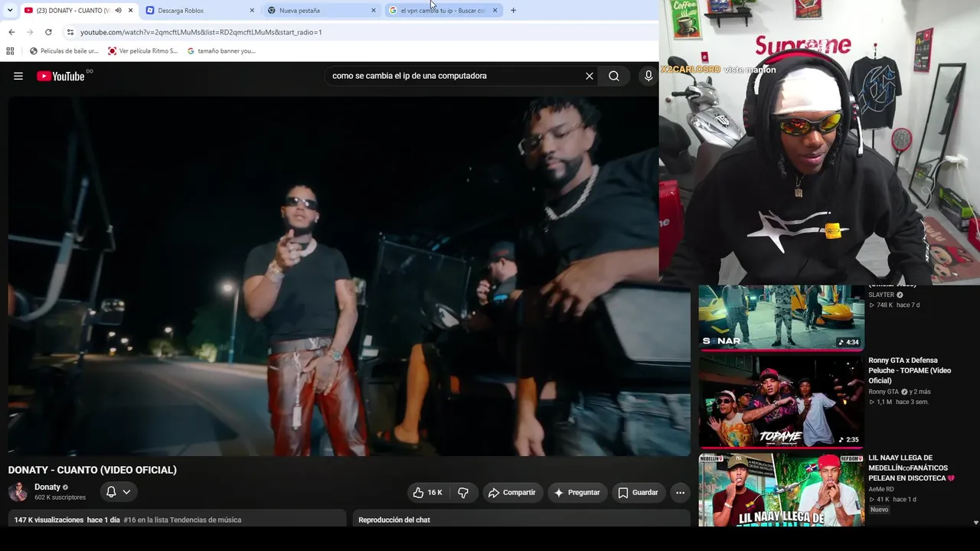The image size is (980, 551).
Task: Open the Chrome apps grid shortcut
Action: [10, 51]
